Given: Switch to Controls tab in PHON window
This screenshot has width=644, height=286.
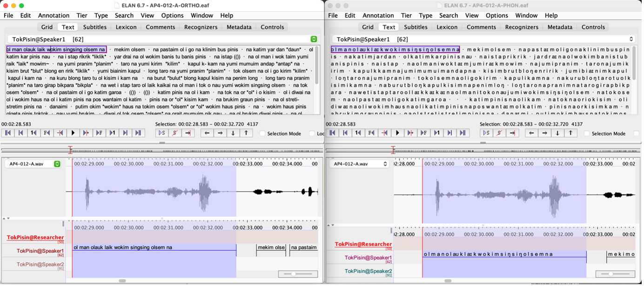Looking at the screenshot, I should click(x=593, y=27).
